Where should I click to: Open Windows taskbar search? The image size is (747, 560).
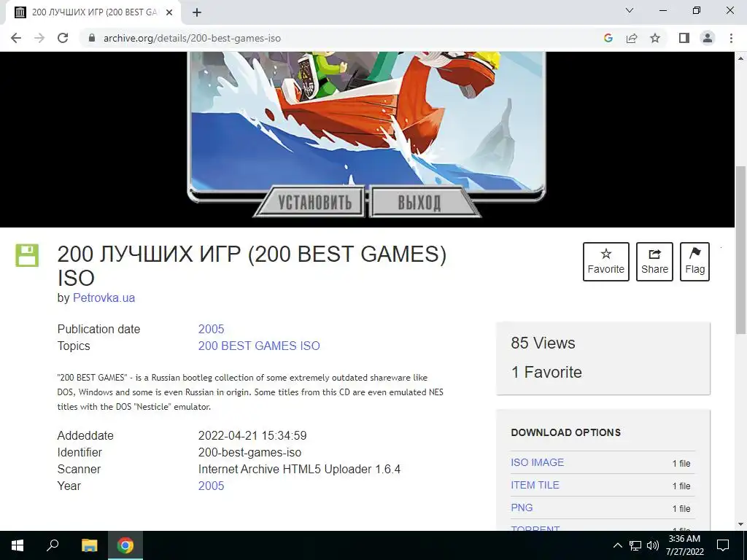point(53,545)
